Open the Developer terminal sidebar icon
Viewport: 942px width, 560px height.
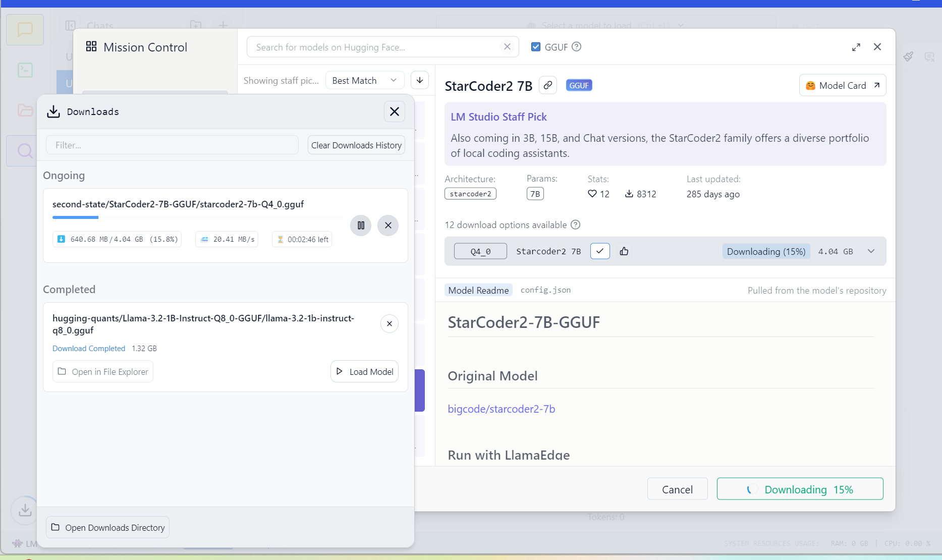(25, 70)
